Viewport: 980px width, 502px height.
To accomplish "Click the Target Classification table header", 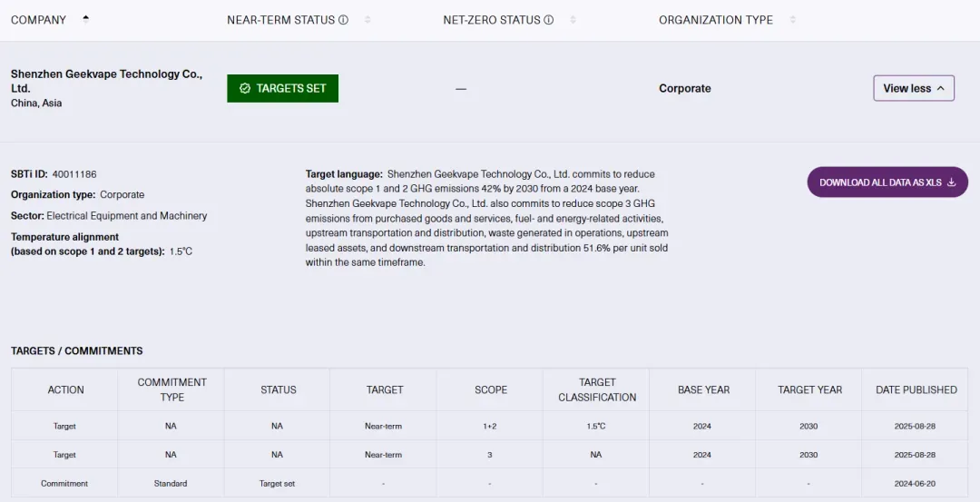I will tap(596, 389).
